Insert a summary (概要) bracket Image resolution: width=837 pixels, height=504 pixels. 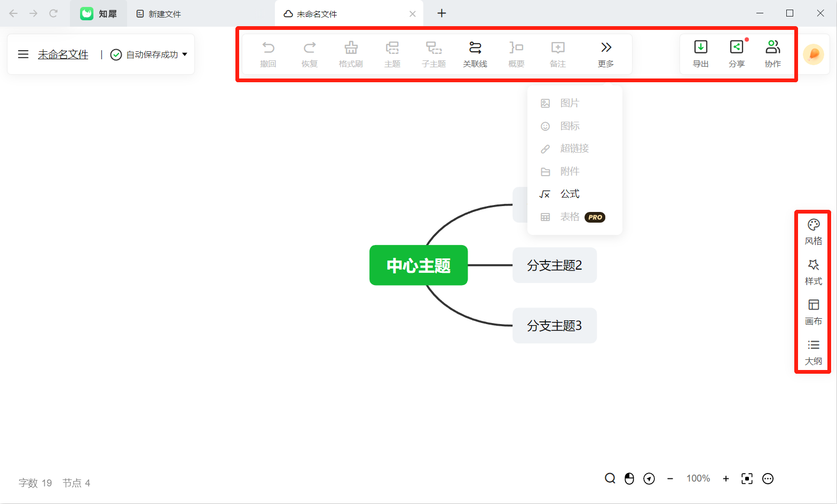point(516,54)
